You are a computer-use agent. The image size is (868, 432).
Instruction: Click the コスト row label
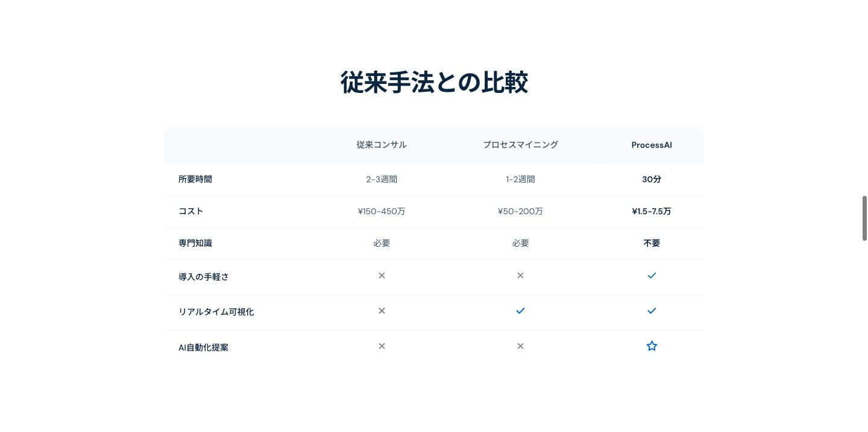pos(191,211)
